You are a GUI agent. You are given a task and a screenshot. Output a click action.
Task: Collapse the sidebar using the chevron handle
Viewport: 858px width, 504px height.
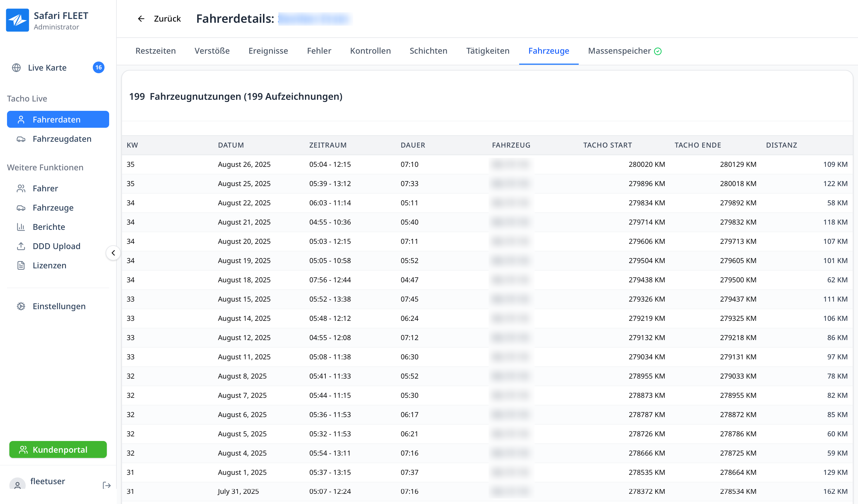(113, 253)
